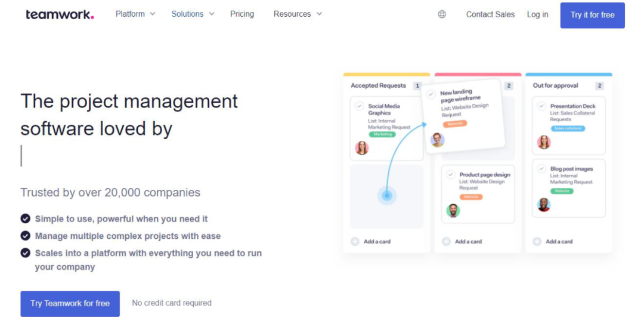Click the teamwork logo in header

pyautogui.click(x=60, y=14)
